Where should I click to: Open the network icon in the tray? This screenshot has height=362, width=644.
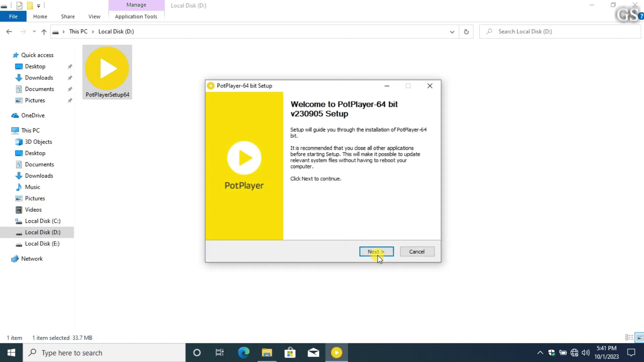point(574,353)
